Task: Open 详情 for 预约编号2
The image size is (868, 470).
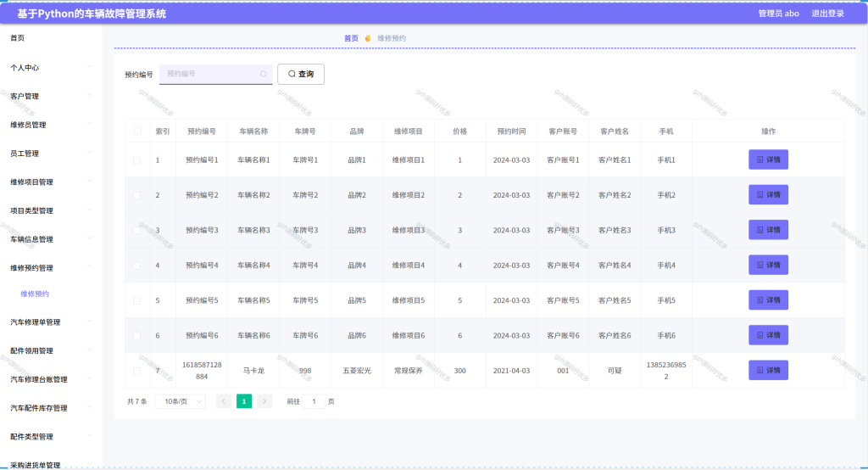Action: tap(768, 194)
